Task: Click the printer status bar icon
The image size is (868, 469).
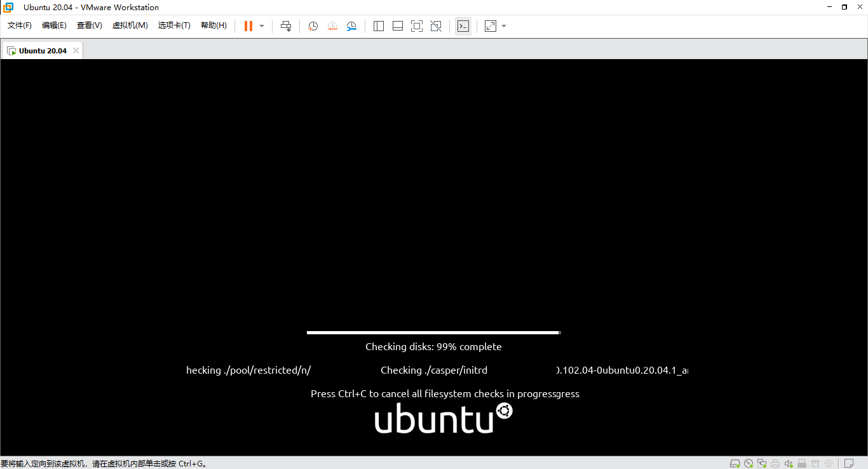Action: (x=775, y=463)
